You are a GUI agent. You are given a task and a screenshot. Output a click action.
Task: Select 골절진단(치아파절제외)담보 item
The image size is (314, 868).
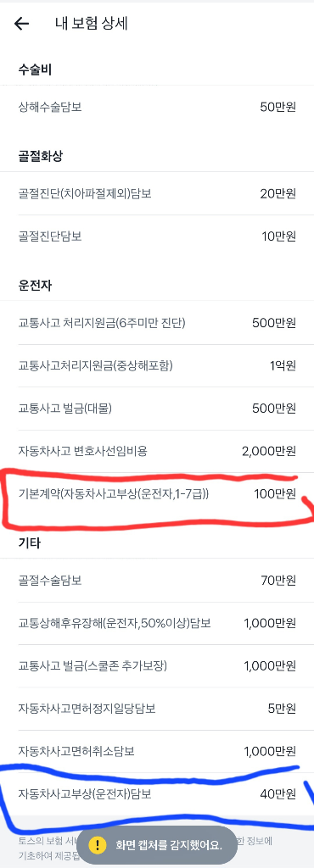click(157, 194)
